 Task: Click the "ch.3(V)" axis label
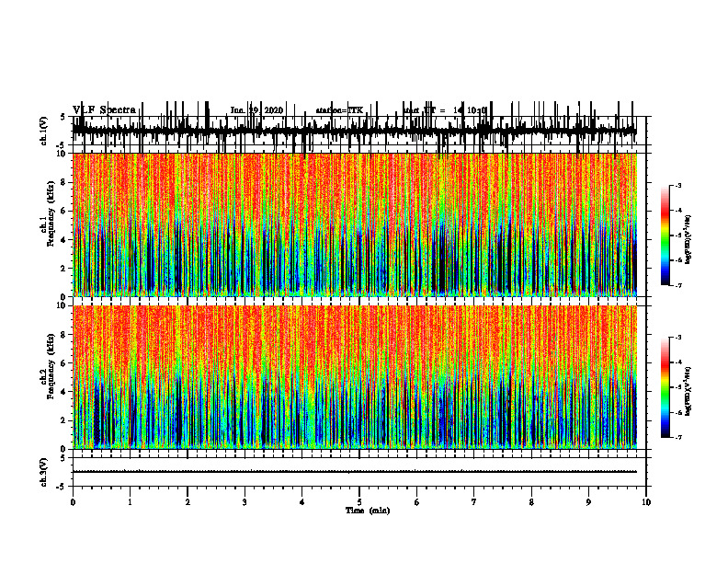44,472
